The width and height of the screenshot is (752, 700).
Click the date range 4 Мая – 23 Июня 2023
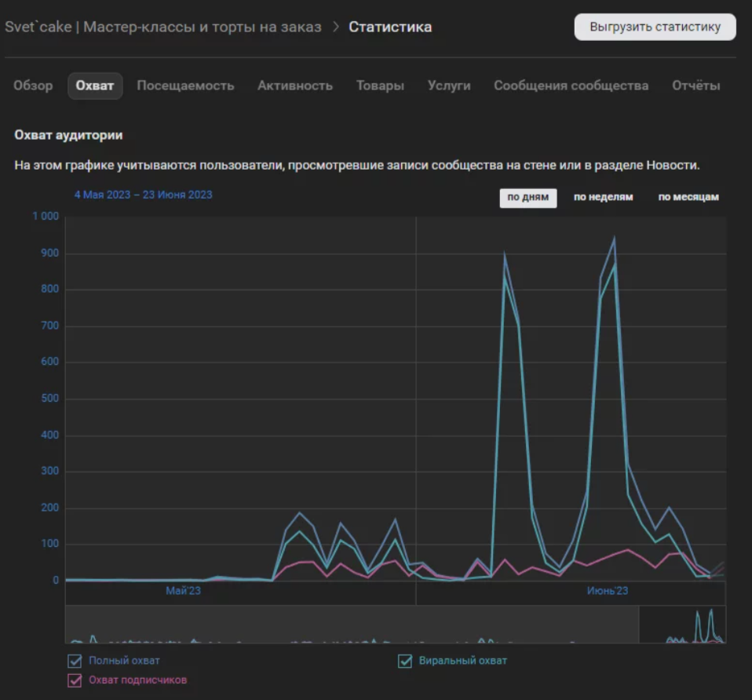pos(143,195)
